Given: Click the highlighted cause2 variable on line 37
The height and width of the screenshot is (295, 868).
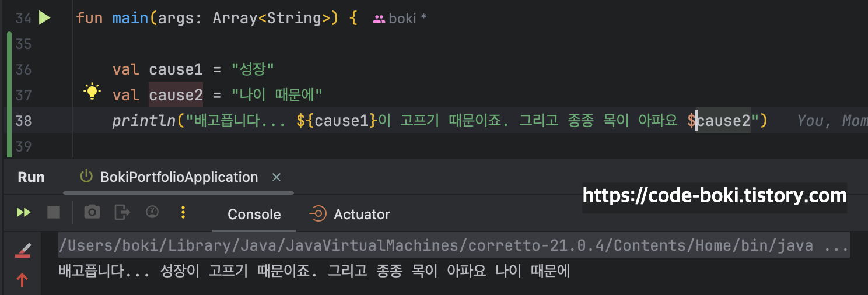Looking at the screenshot, I should click(x=176, y=95).
